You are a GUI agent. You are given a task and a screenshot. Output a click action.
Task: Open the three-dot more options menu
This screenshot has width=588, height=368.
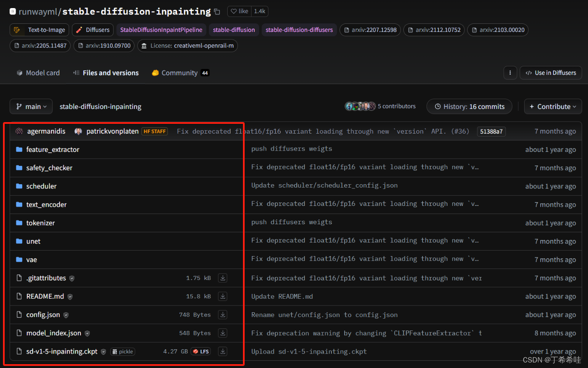[x=510, y=73]
